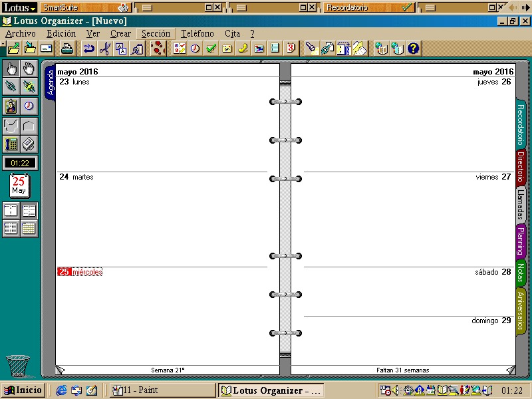
Task: Click the dashed-outline page layout icon
Action: point(343,48)
